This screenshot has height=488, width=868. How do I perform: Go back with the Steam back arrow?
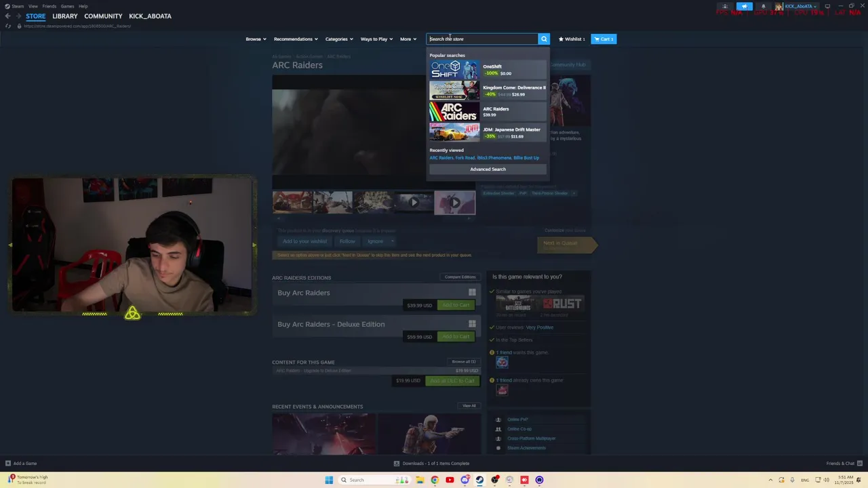[7, 16]
